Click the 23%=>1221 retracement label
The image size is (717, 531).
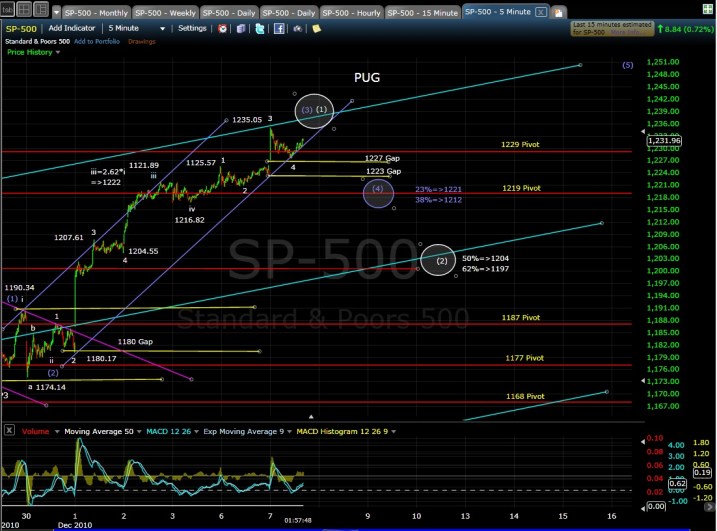pos(438,189)
